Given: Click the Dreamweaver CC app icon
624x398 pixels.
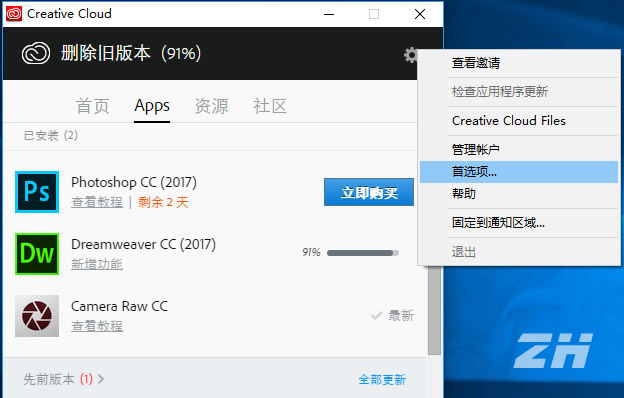Looking at the screenshot, I should [37, 254].
